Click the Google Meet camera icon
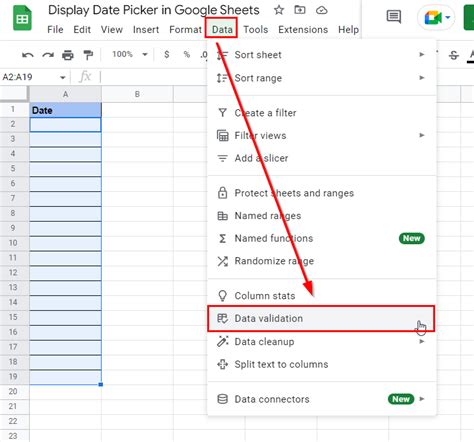 433,17
